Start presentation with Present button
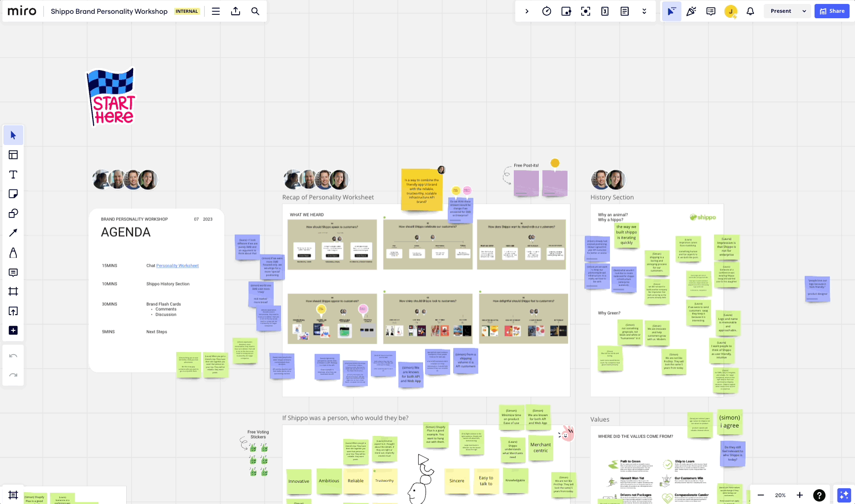Screen dimensions: 855x504 click(781, 11)
